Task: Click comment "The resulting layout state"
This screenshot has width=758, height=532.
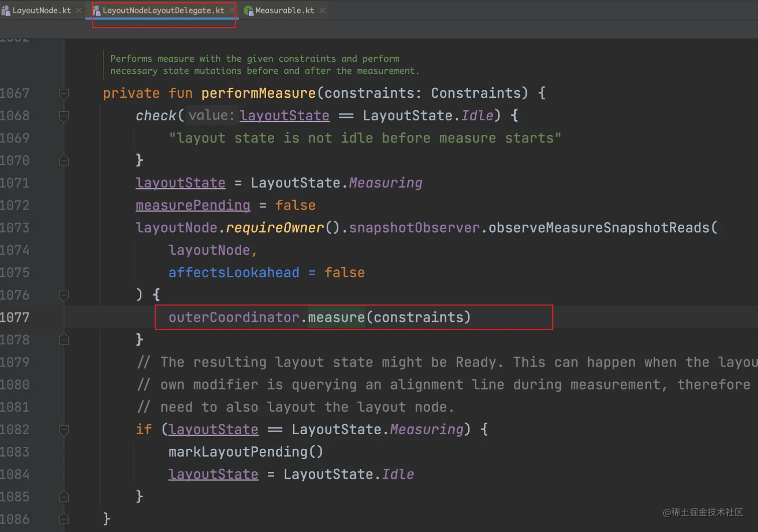Action: click(x=447, y=363)
